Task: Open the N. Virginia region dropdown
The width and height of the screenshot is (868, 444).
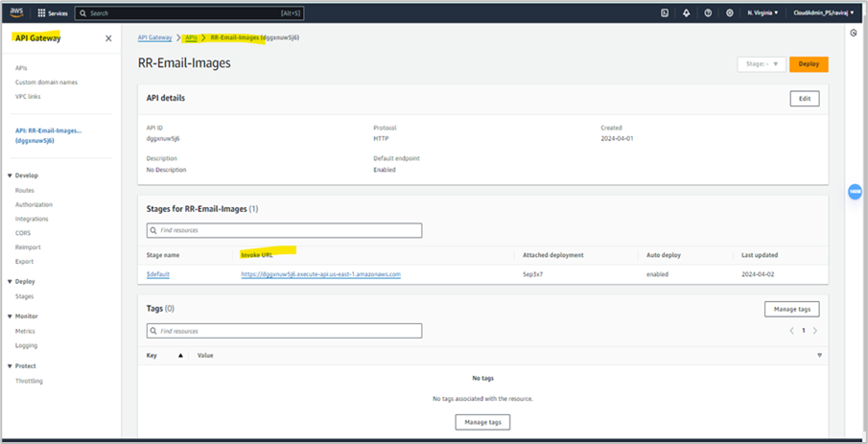Action: click(762, 12)
